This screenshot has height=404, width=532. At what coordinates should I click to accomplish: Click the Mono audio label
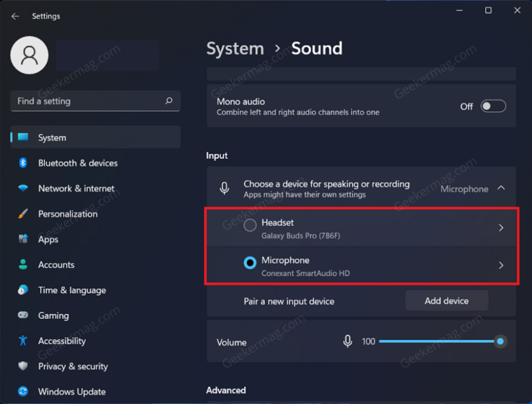[x=241, y=101]
